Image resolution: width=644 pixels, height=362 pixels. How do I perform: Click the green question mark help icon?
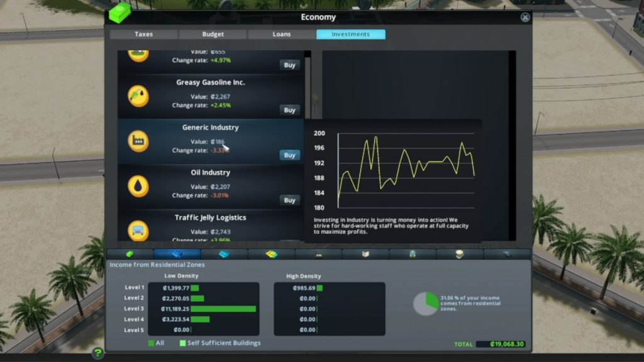pyautogui.click(x=97, y=353)
